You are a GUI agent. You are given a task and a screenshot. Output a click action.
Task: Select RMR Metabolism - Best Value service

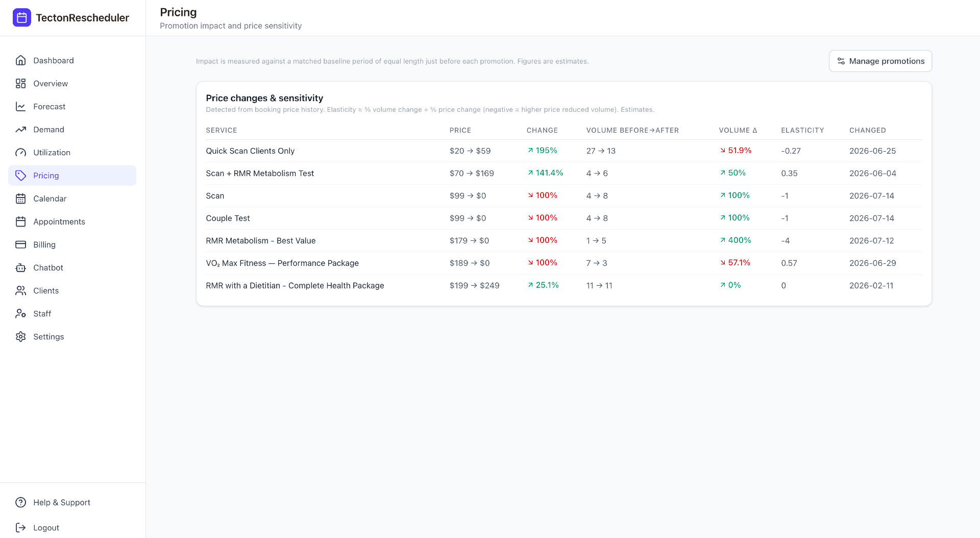coord(260,240)
